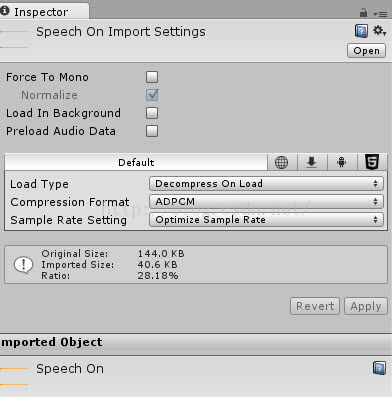Enable Force To Mono checkbox
392x397 pixels.
[152, 77]
